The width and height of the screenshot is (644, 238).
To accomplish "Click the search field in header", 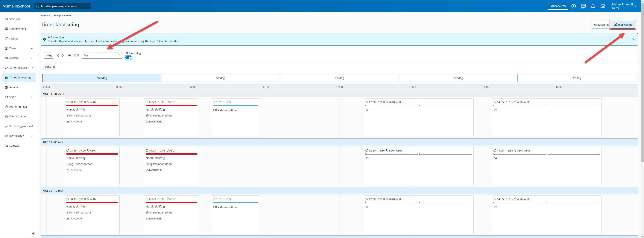I will pos(63,6).
